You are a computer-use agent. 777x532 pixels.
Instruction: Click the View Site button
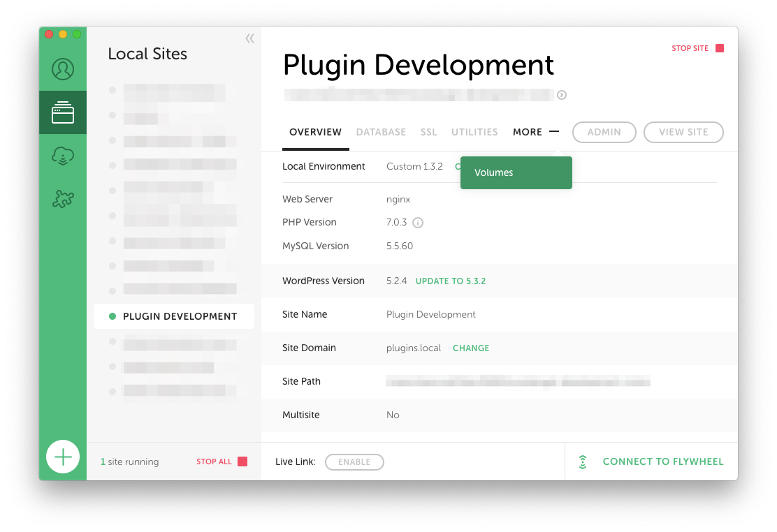(683, 132)
